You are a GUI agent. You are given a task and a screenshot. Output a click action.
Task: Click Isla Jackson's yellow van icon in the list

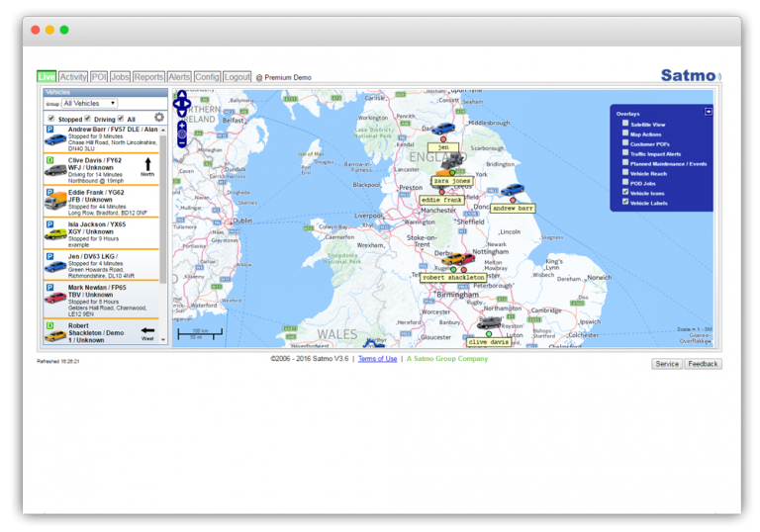(x=55, y=234)
